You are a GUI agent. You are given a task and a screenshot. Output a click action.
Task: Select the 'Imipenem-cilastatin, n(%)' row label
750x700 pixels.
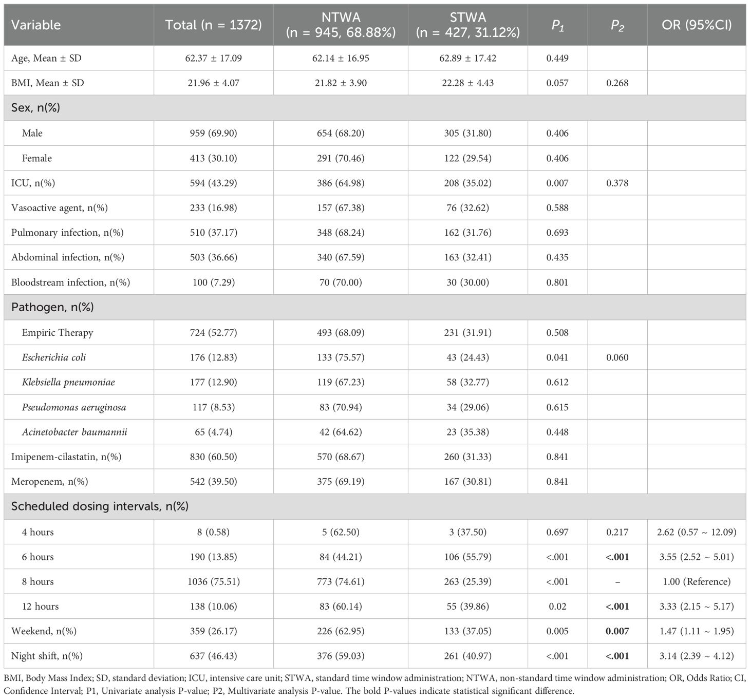click(x=66, y=457)
